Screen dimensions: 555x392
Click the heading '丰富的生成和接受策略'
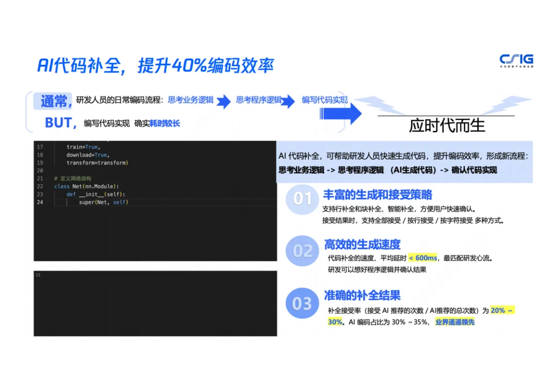pyautogui.click(x=378, y=195)
